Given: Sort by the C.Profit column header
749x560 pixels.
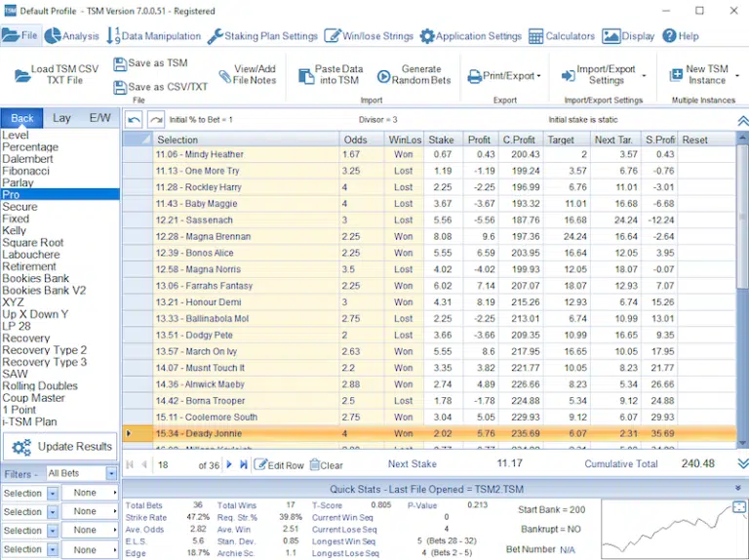Looking at the screenshot, I should (x=520, y=140).
